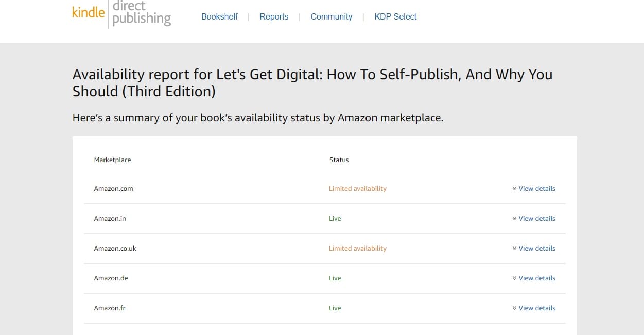644x335 pixels.
Task: Expand View details for Amazon.in
Action: point(534,219)
